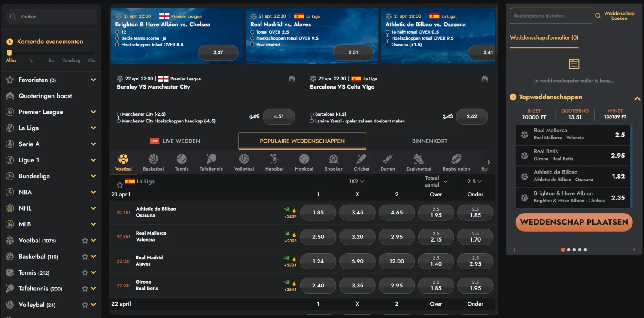Viewport: 644px width, 318px height.
Task: Toggle favorite star for Volleybal
Action: coord(85,305)
